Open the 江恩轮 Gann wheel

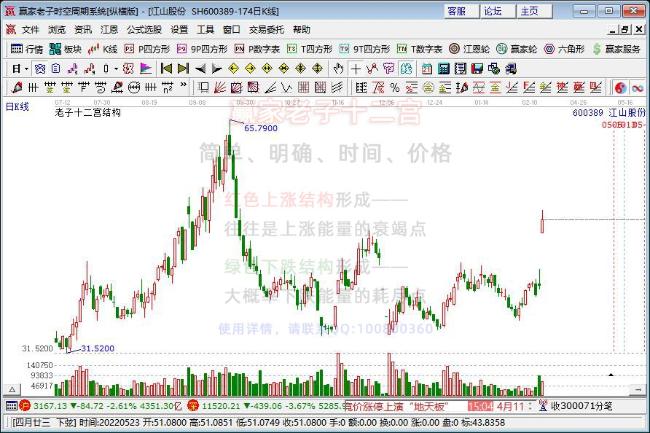tap(469, 49)
